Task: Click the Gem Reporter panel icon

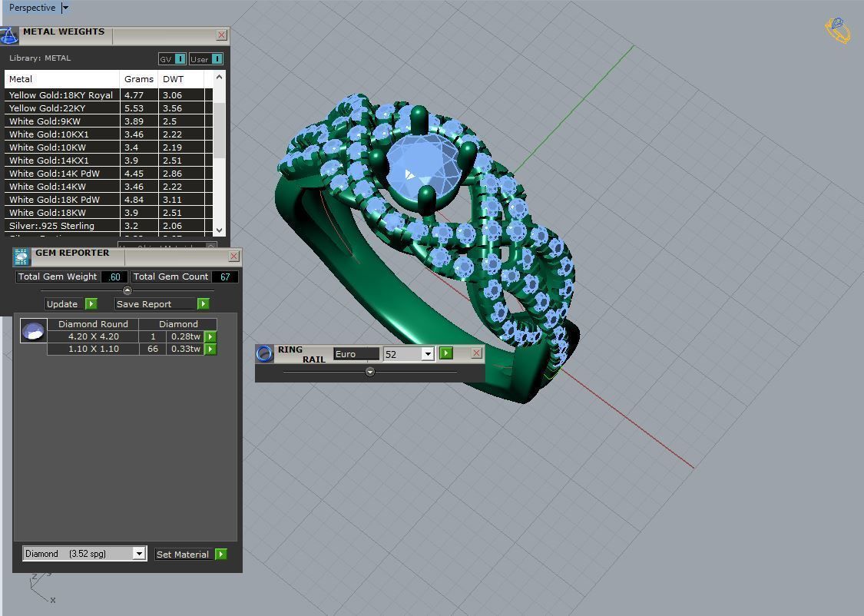Action: 22,257
